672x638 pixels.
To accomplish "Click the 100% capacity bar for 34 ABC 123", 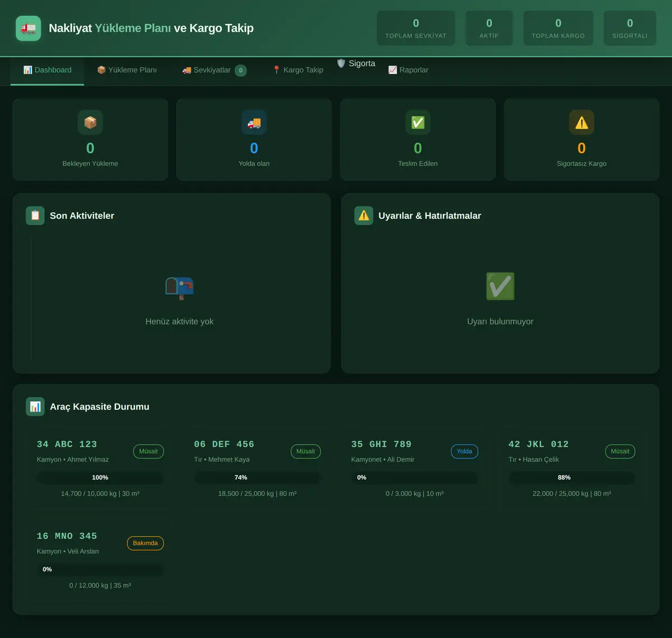I will coord(100,477).
